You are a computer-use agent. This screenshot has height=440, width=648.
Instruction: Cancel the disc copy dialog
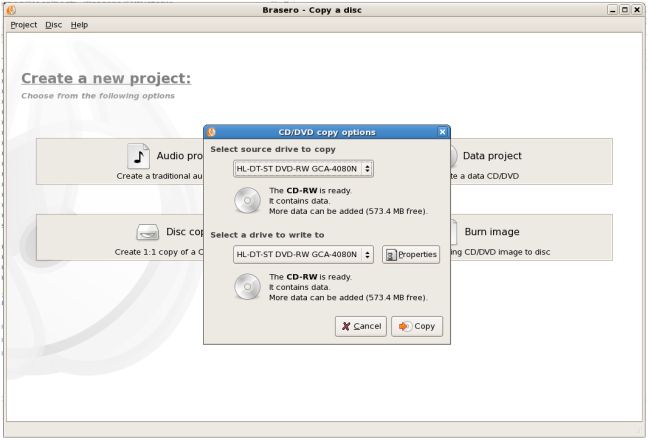pyautogui.click(x=361, y=326)
